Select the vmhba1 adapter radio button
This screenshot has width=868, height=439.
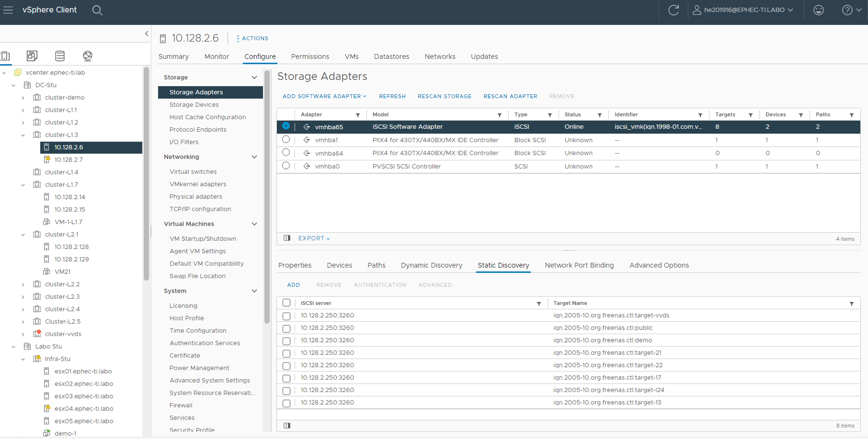click(286, 139)
